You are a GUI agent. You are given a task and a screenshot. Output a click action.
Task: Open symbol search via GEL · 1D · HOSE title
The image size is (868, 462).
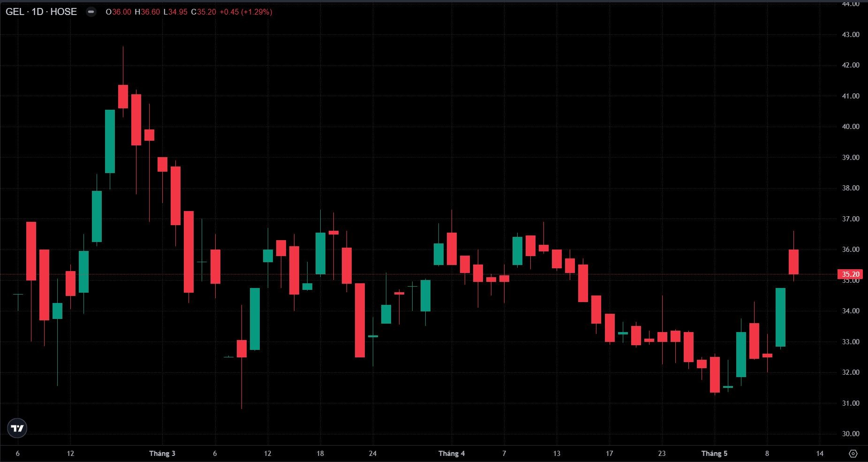coord(41,12)
